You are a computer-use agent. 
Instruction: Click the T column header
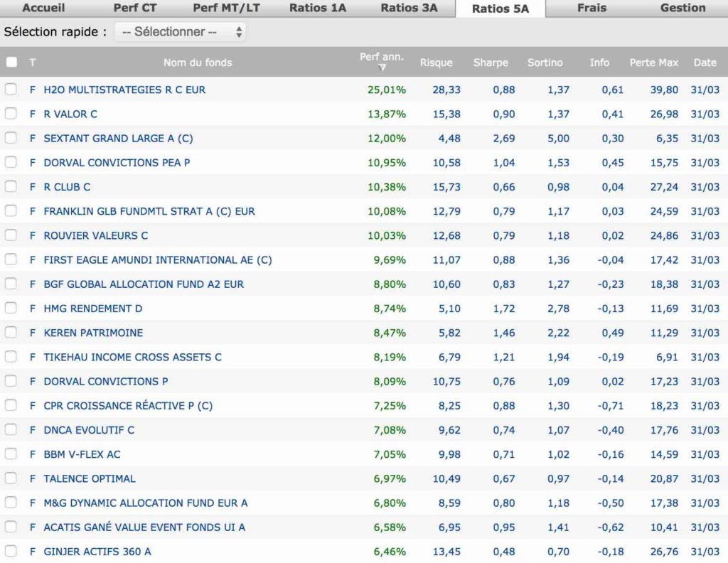pyautogui.click(x=33, y=63)
